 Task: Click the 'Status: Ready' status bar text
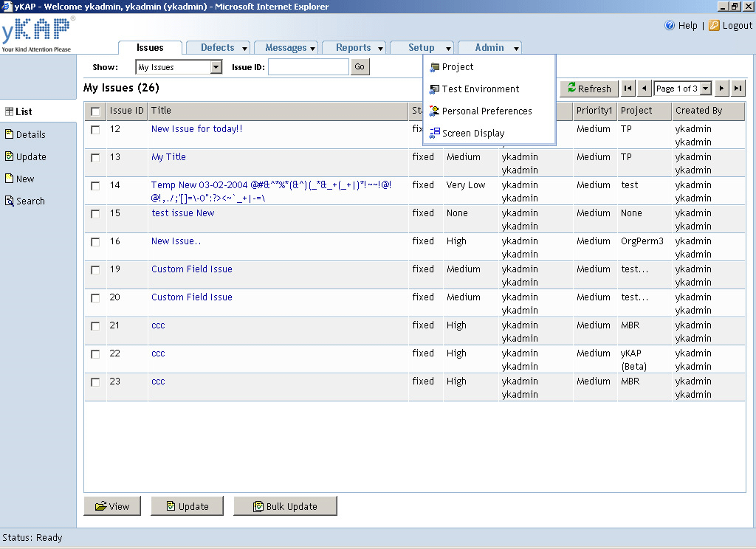point(32,537)
